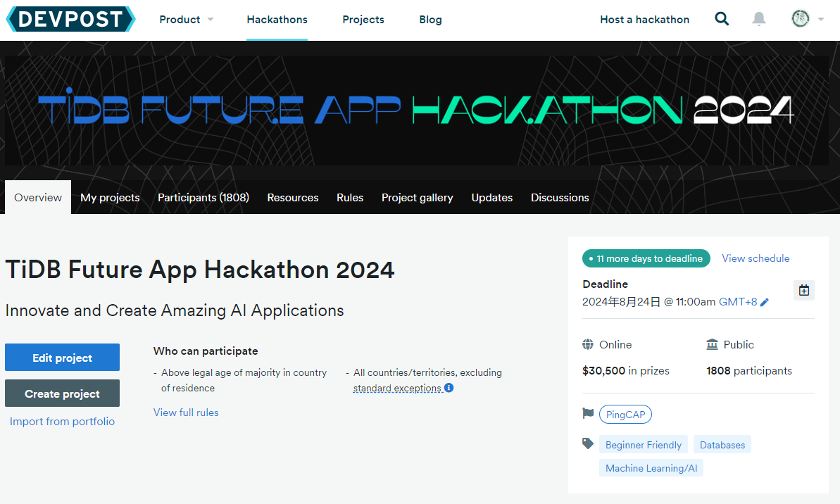
Task: Select the Beginner Friendly tag
Action: click(x=644, y=445)
